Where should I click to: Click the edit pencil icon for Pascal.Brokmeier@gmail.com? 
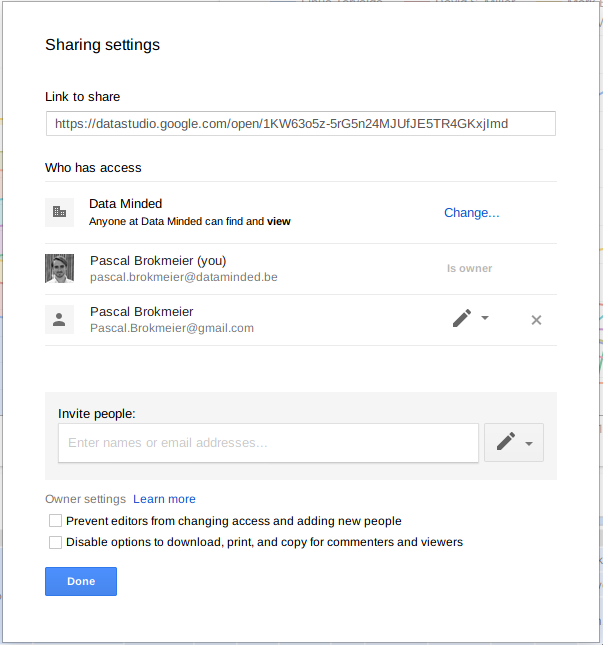click(462, 318)
